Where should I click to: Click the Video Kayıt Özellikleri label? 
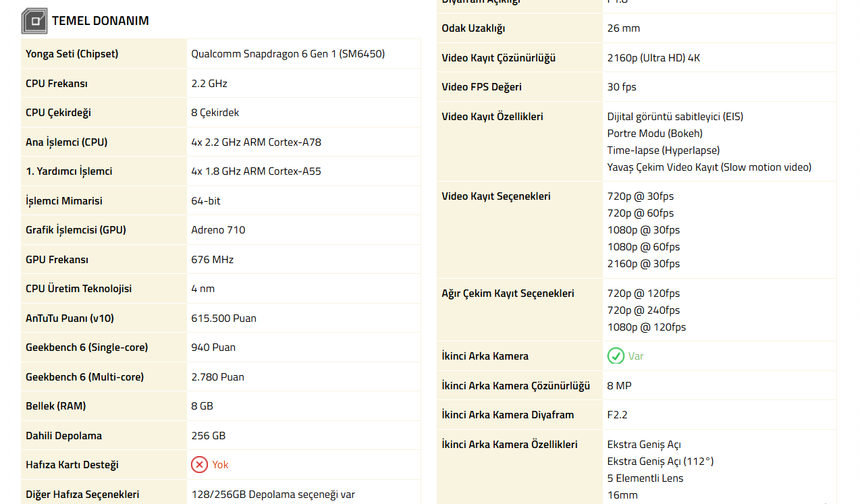coord(492,117)
